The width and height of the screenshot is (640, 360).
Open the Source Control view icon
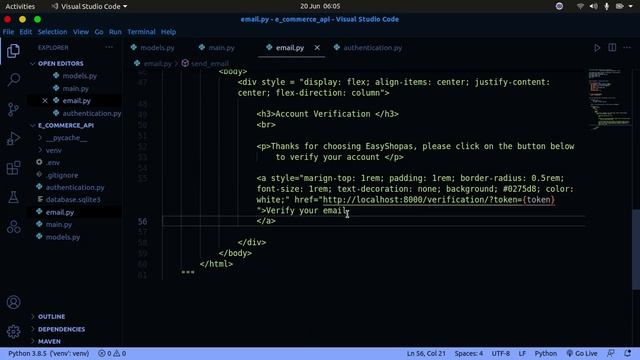(x=13, y=109)
